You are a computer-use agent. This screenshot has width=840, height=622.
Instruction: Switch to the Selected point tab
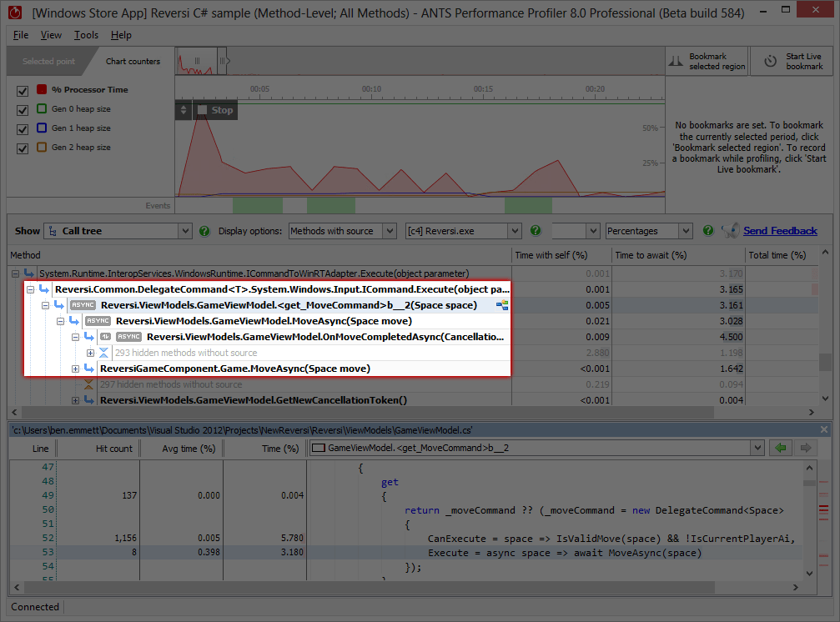pyautogui.click(x=48, y=62)
